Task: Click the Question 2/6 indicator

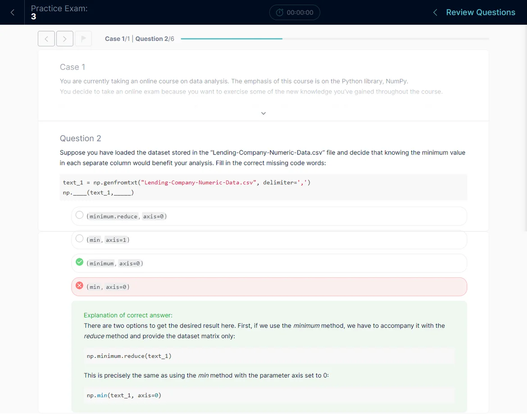Action: (x=155, y=39)
